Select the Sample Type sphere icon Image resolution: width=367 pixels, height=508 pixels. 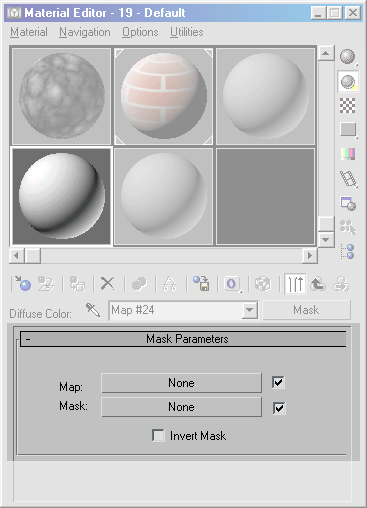(348, 56)
